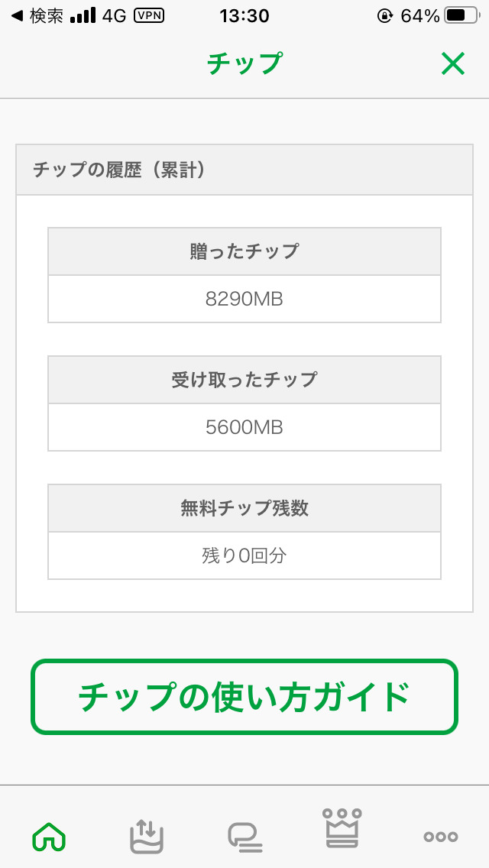Select the 贈ったチップ header cell
Image resolution: width=489 pixels, height=868 pixels.
(244, 251)
